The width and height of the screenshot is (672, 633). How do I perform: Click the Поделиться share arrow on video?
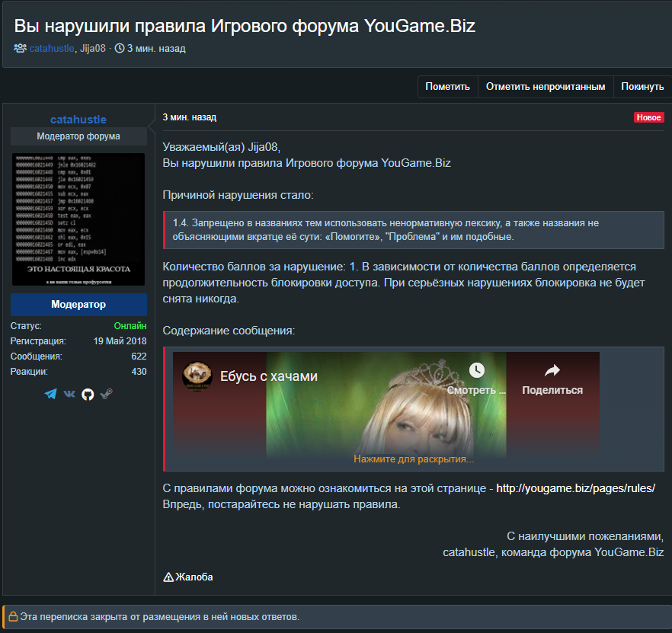[x=552, y=370]
